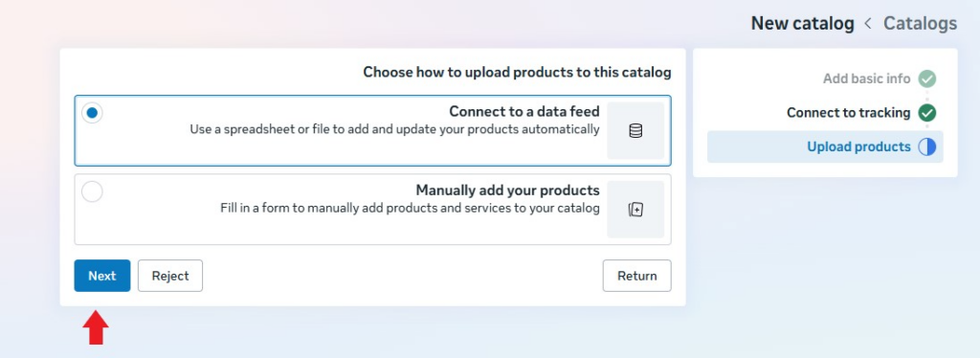
Task: Click the green checkmark beside Connect to tracking
Action: pos(926,113)
